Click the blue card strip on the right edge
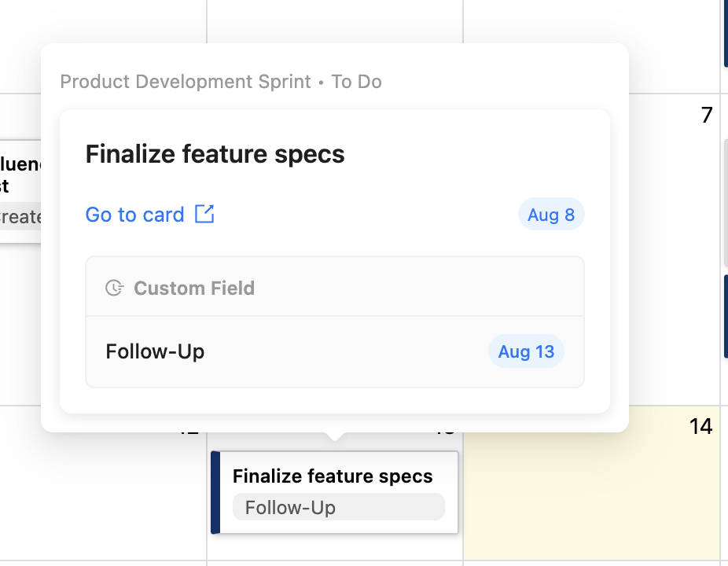 pyautogui.click(x=724, y=314)
